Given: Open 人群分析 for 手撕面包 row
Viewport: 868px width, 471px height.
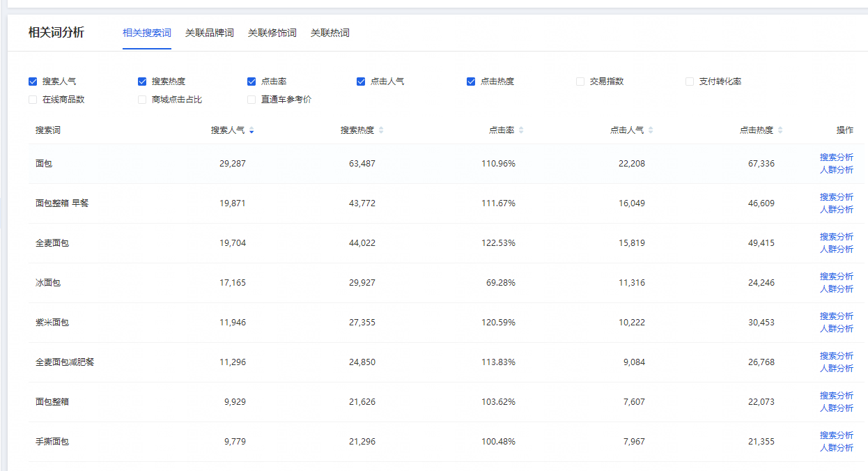Looking at the screenshot, I should [836, 448].
